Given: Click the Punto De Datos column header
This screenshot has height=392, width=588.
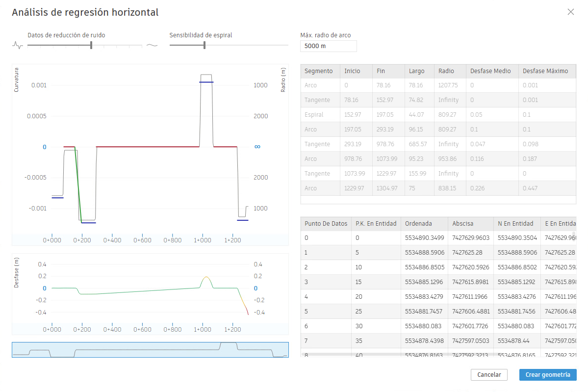Looking at the screenshot, I should click(x=326, y=224).
